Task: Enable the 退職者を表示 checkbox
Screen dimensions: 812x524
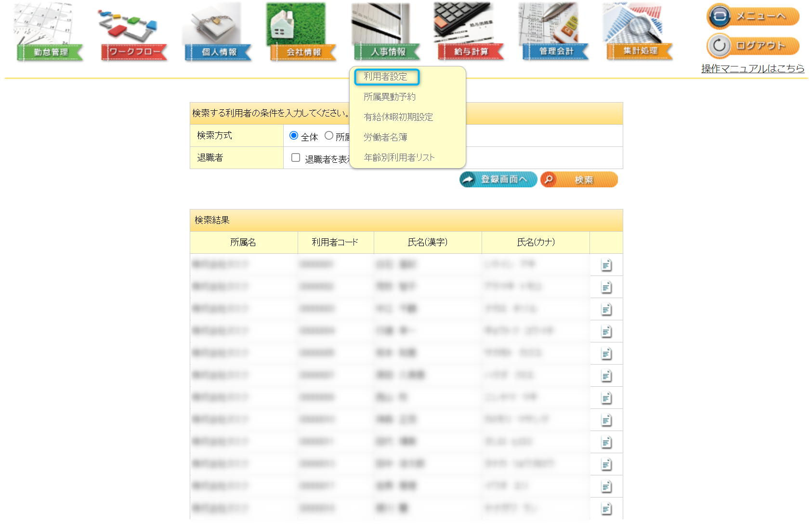Action: point(296,157)
